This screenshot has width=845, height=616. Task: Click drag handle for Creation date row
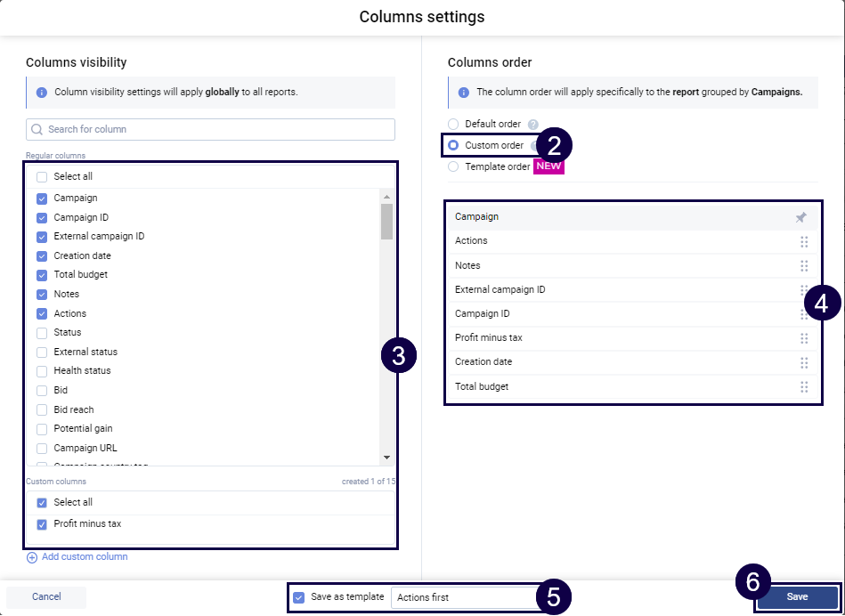click(804, 362)
